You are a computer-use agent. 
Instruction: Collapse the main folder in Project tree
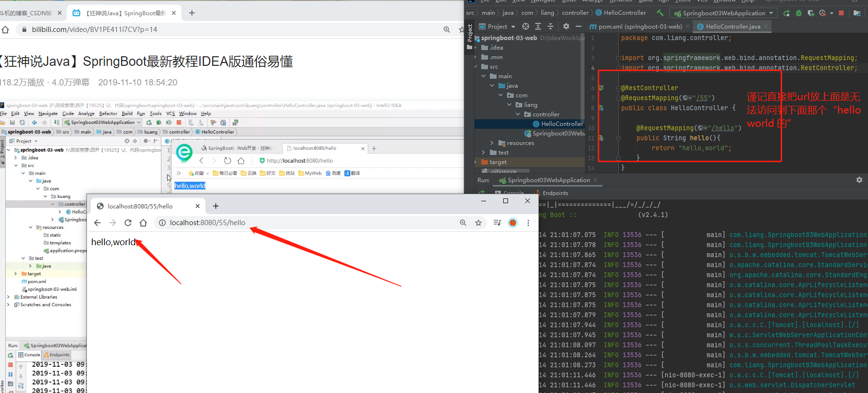[484, 76]
